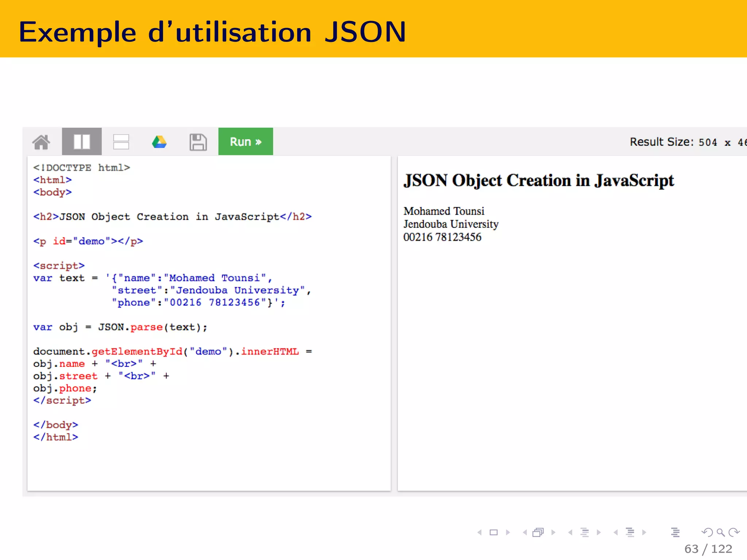Click the Home icon in editor toolbar
This screenshot has height=560, width=747.
tap(41, 142)
